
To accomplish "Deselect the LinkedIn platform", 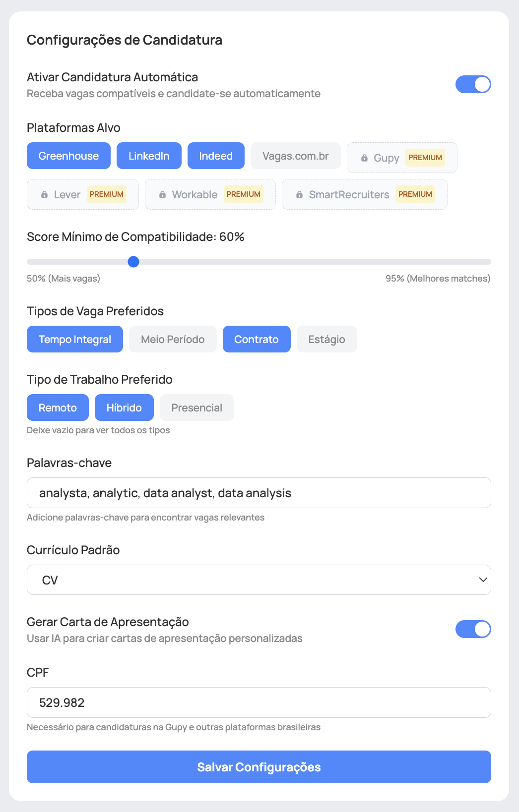I will tap(149, 156).
